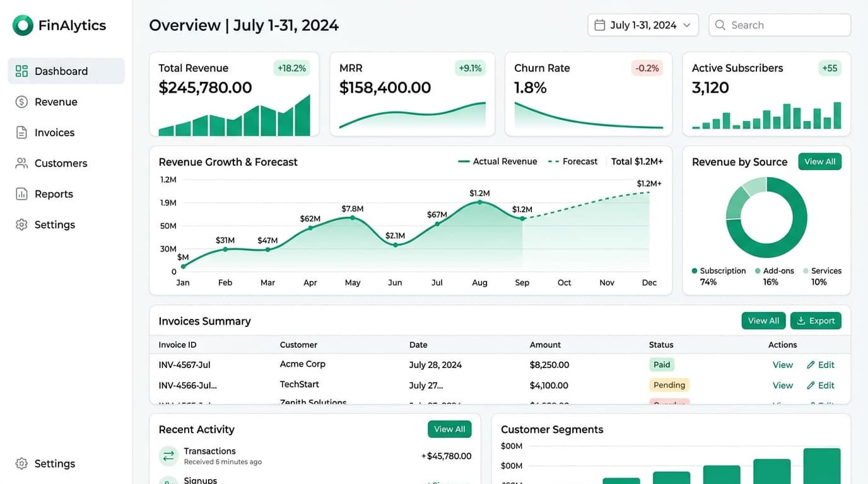This screenshot has width=868, height=484.
Task: Click the Transactions arrows icon in Recent Activity
Action: click(168, 456)
